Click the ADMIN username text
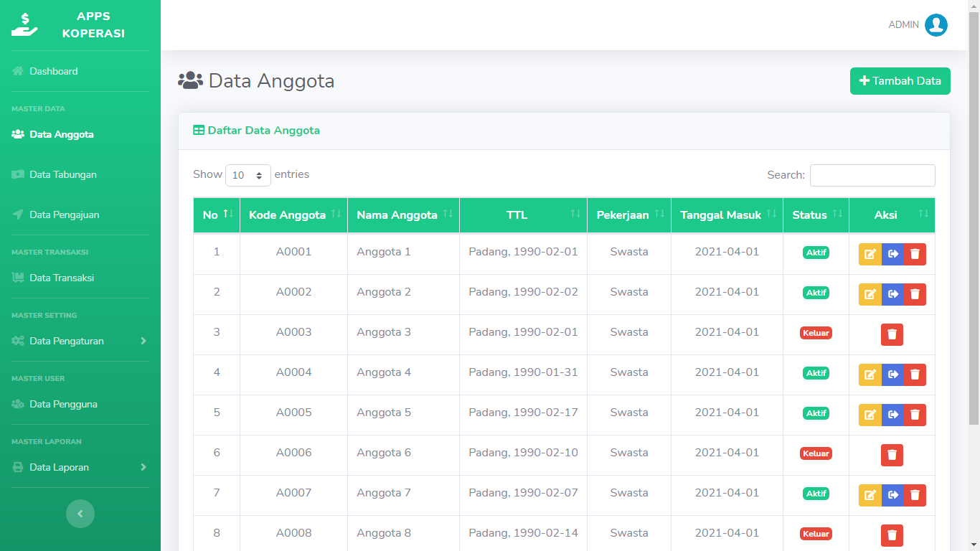This screenshot has width=980, height=551. click(903, 25)
